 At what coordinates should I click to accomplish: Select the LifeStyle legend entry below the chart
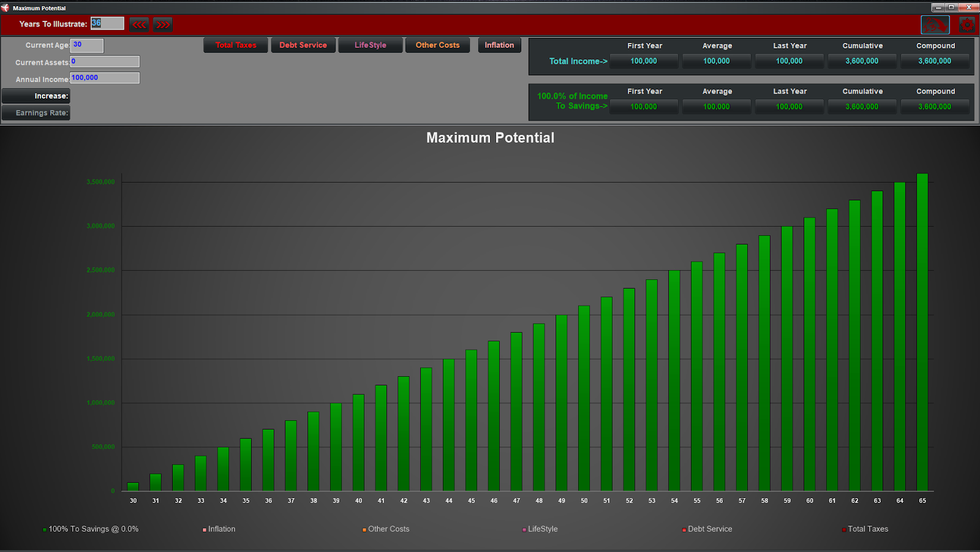(540, 529)
